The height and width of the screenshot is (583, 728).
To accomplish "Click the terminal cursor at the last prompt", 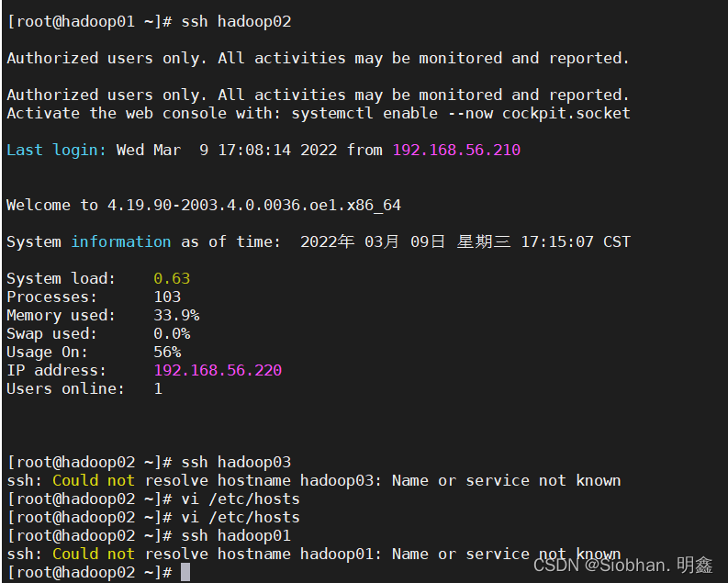I will [x=185, y=572].
